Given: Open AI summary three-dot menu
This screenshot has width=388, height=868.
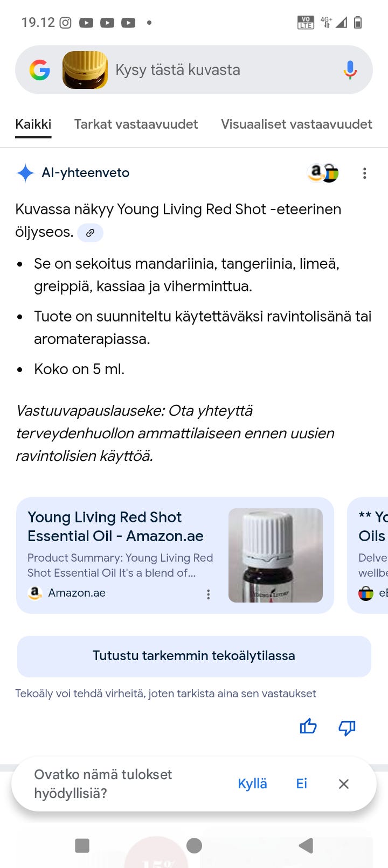Looking at the screenshot, I should click(365, 173).
